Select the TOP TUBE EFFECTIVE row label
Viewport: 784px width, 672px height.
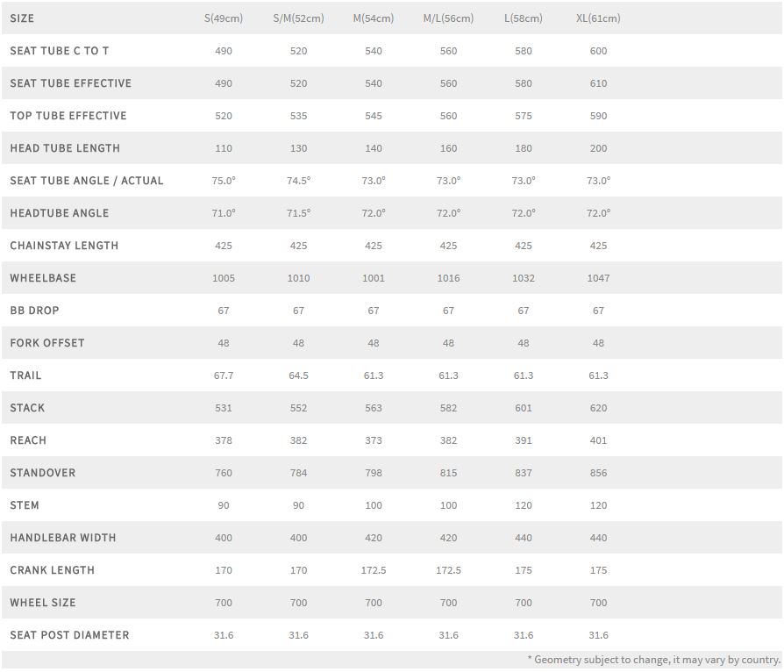(68, 116)
